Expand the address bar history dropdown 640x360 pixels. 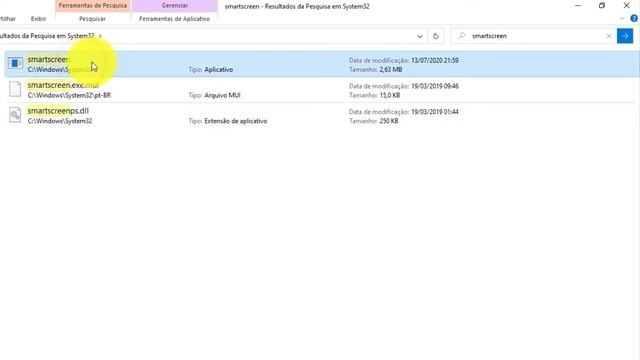pos(420,36)
